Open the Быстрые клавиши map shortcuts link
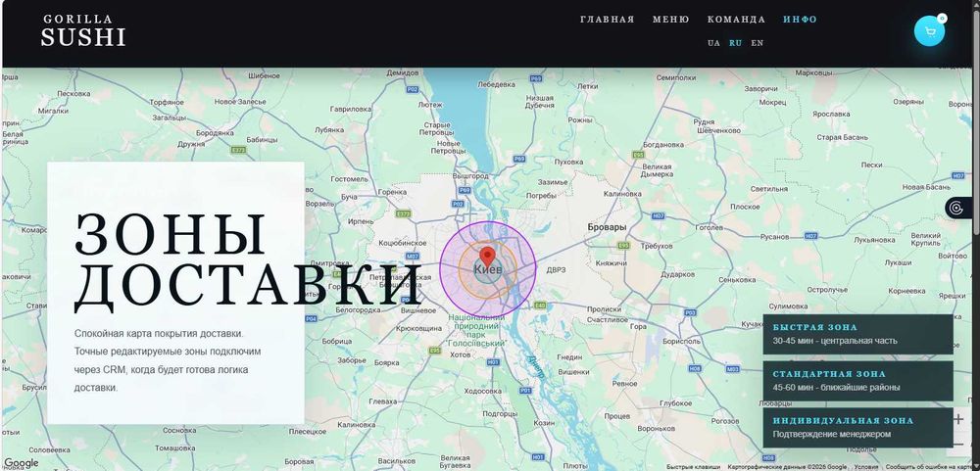The image size is (980, 471). pyautogui.click(x=693, y=467)
